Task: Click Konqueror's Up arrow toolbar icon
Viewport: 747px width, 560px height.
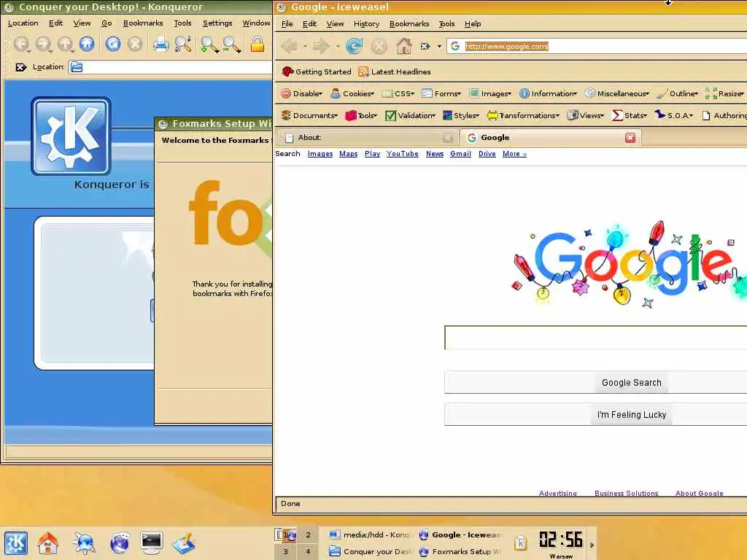Action: [x=65, y=44]
